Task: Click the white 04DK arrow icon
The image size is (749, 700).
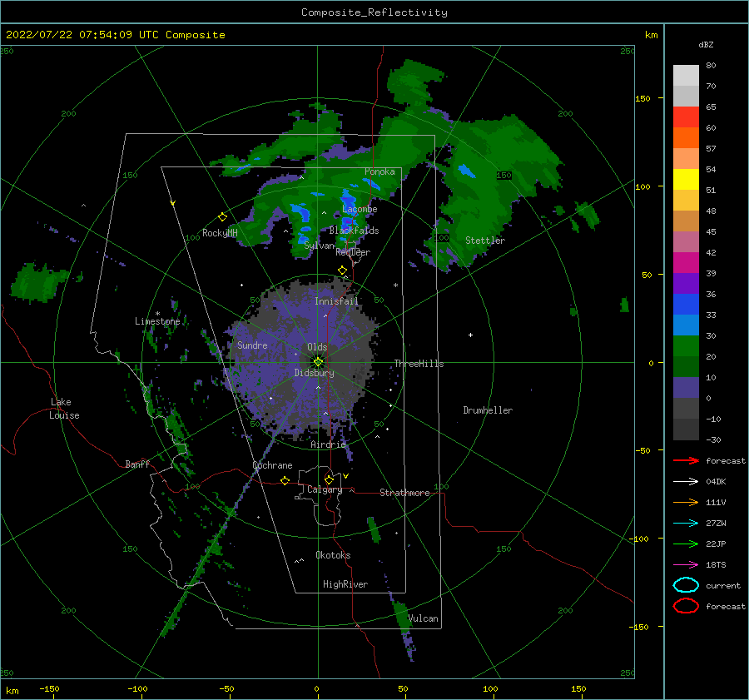Action: (686, 482)
